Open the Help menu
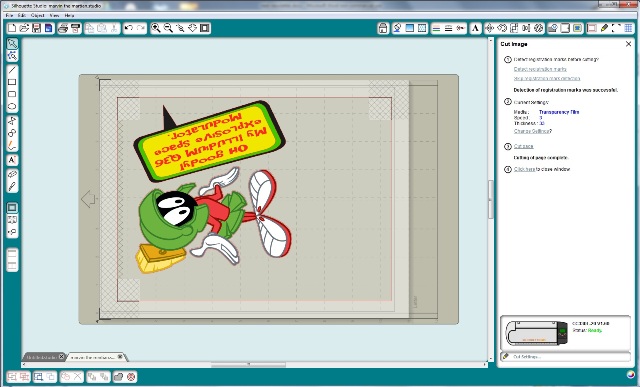The height and width of the screenshot is (387, 640). click(69, 15)
